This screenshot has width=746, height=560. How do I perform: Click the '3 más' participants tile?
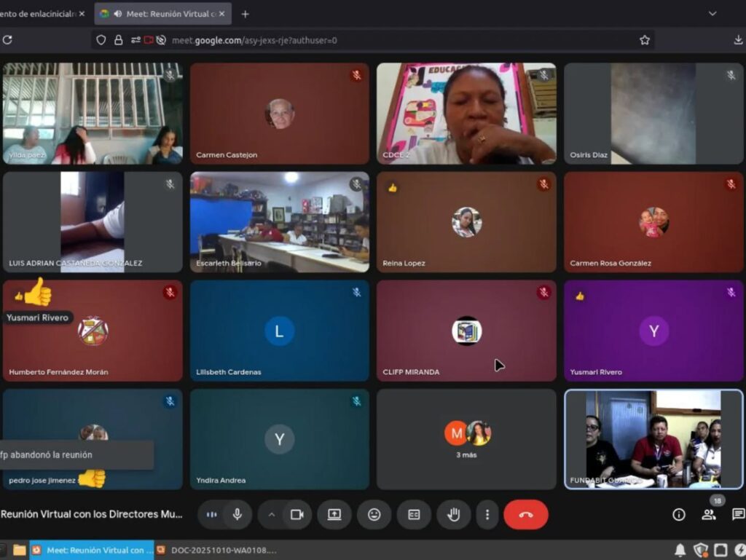point(466,439)
